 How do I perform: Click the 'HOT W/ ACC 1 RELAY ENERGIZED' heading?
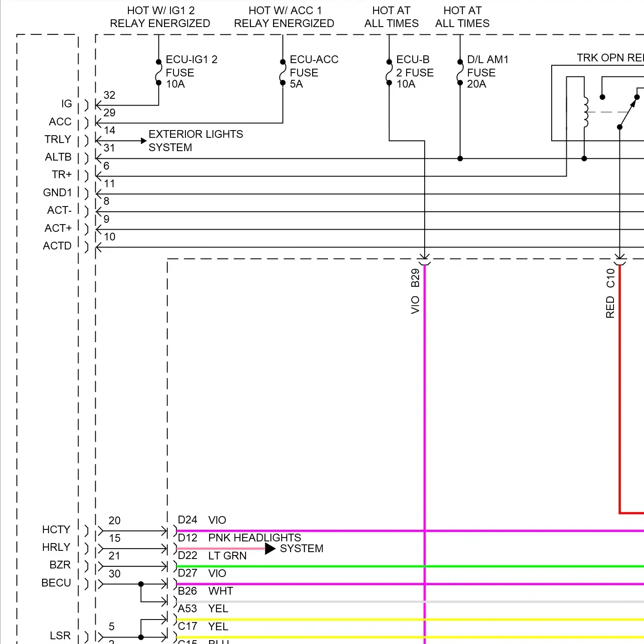click(x=284, y=17)
